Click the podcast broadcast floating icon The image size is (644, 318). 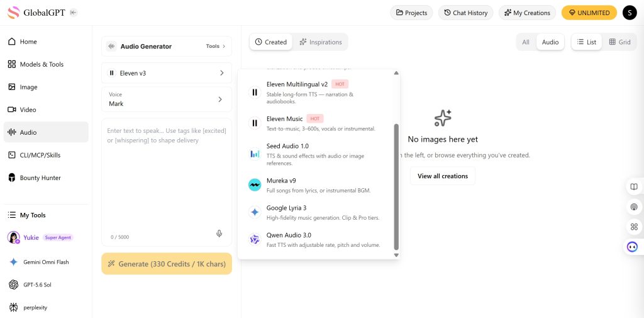(634, 207)
